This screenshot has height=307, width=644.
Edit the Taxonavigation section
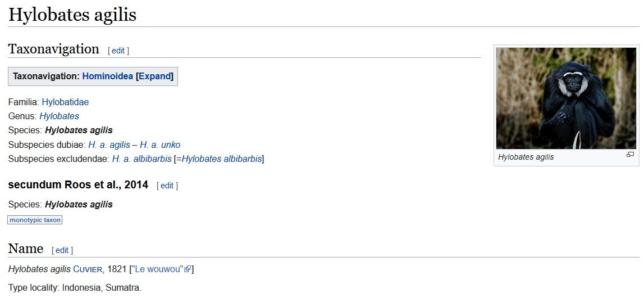click(118, 51)
